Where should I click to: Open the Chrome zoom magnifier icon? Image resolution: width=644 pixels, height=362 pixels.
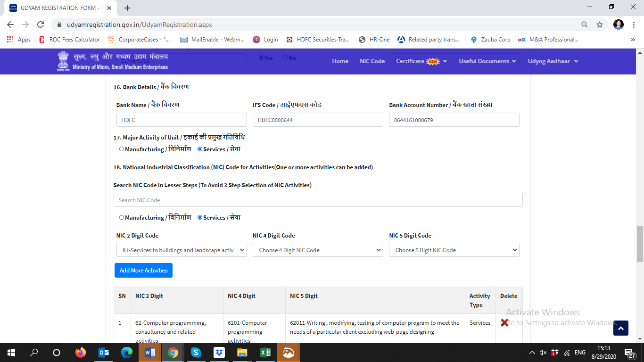tap(584, 25)
